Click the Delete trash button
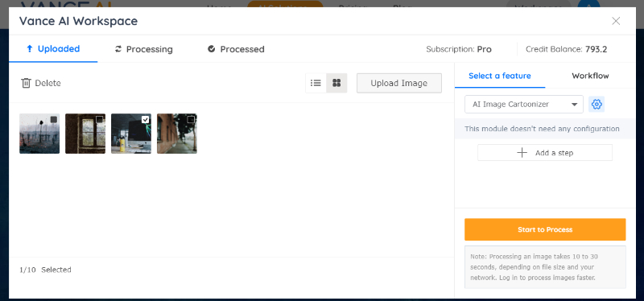 [41, 83]
